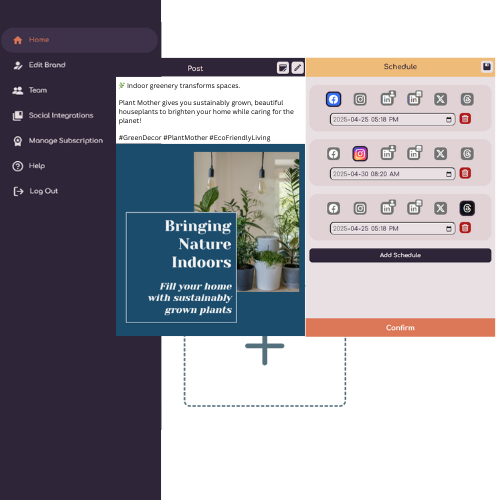
Task: Open the calendar picker in the third schedule date field
Action: tap(449, 229)
